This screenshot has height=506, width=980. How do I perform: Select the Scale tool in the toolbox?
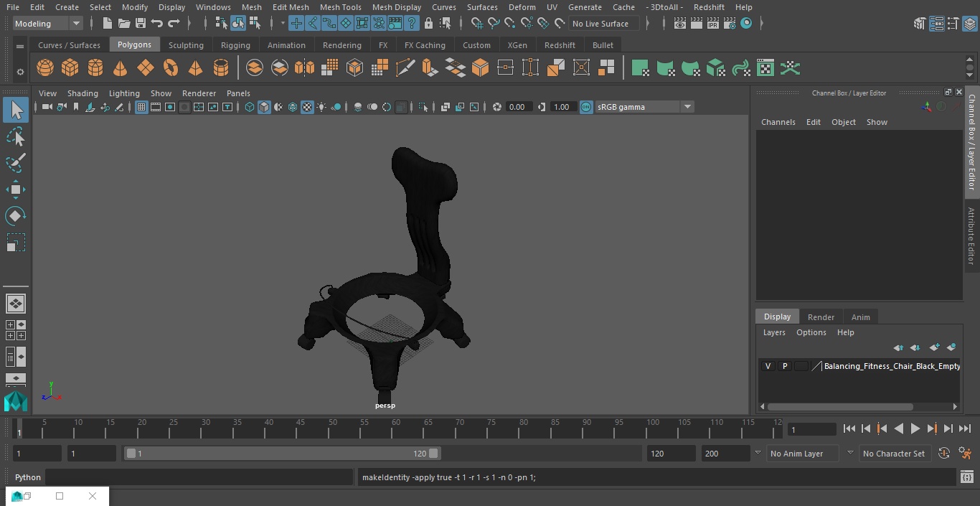[15, 243]
